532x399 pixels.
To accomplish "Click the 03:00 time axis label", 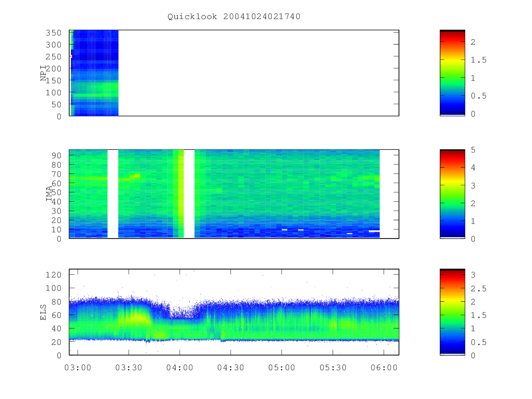I will pos(78,368).
